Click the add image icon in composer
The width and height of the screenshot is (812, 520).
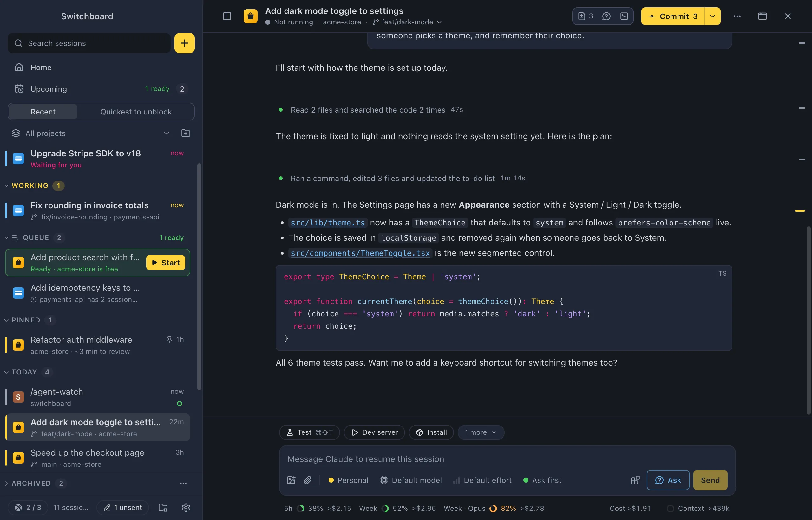[x=291, y=480]
